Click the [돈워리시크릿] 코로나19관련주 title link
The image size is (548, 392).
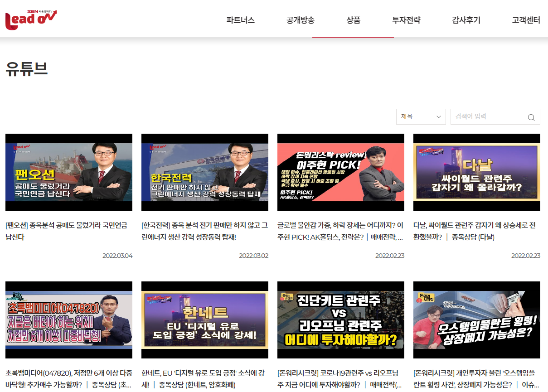339,379
